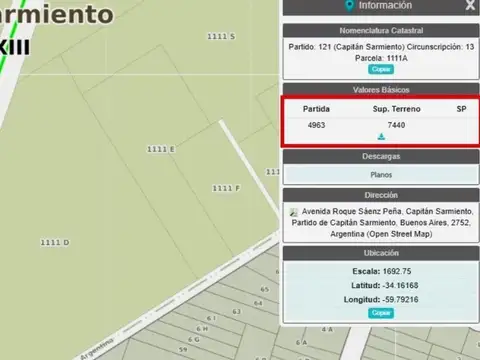The height and width of the screenshot is (360, 480).
Task: Select parcel 1111 F on the map
Action: click(x=226, y=188)
